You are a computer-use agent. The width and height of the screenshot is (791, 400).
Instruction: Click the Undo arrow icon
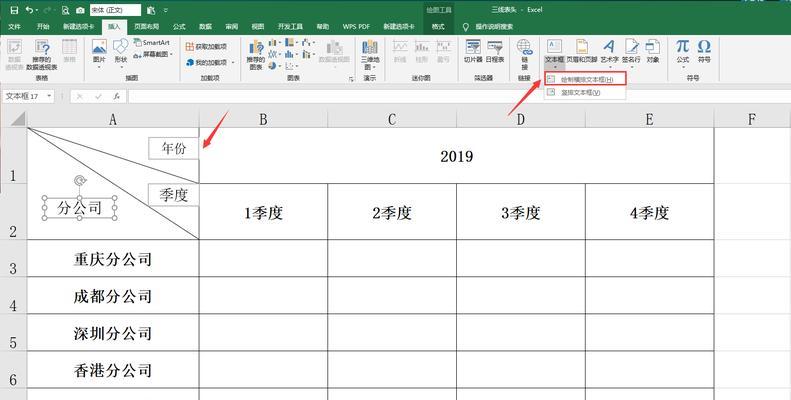coord(30,10)
